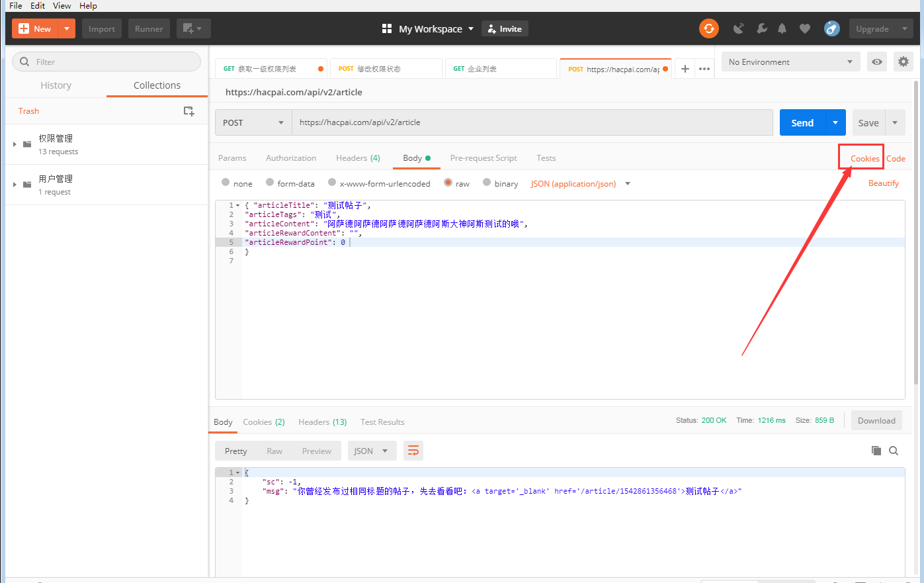Select the form-data body option

[x=270, y=183]
